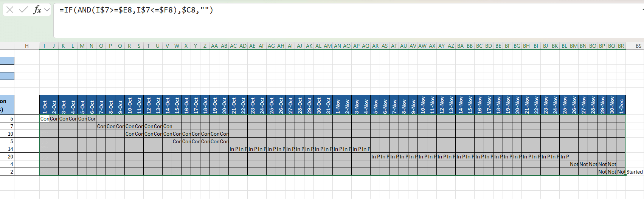Click the 1-Dec date header cell
The width and height of the screenshot is (644, 199).
[x=621, y=105]
